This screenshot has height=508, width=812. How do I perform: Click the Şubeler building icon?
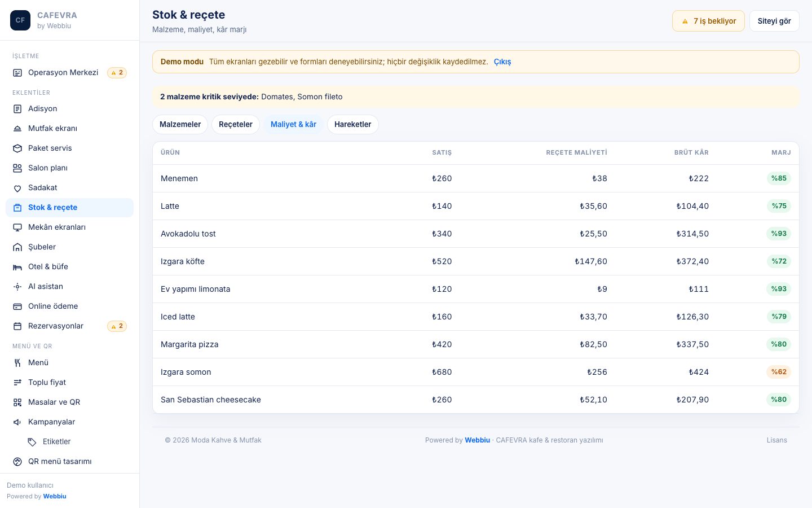coord(17,247)
